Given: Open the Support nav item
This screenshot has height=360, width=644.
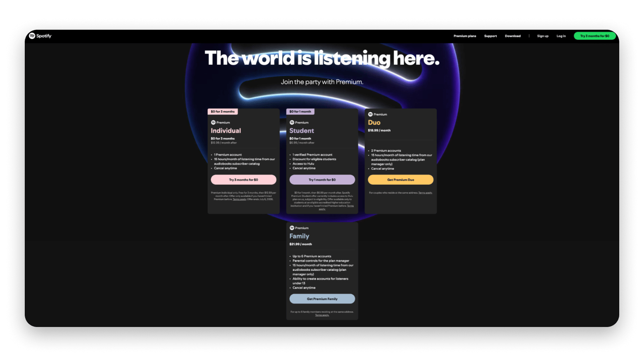Looking at the screenshot, I should pyautogui.click(x=490, y=36).
